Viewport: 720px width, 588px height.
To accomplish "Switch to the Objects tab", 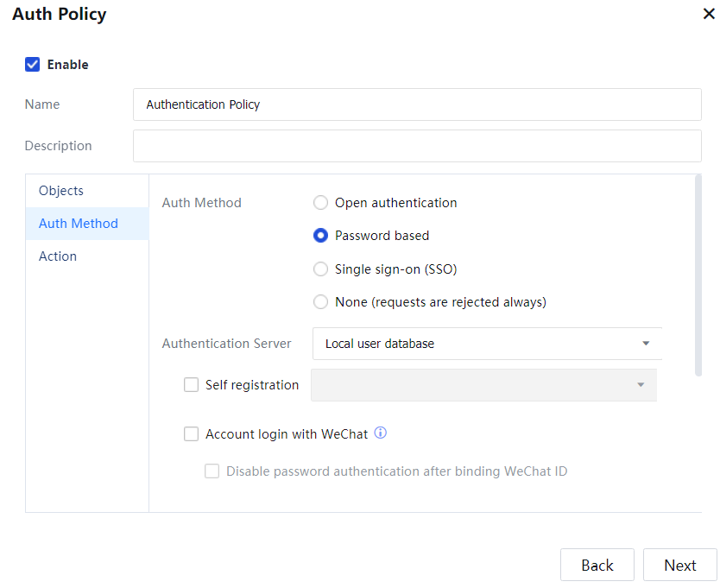I will click(61, 191).
